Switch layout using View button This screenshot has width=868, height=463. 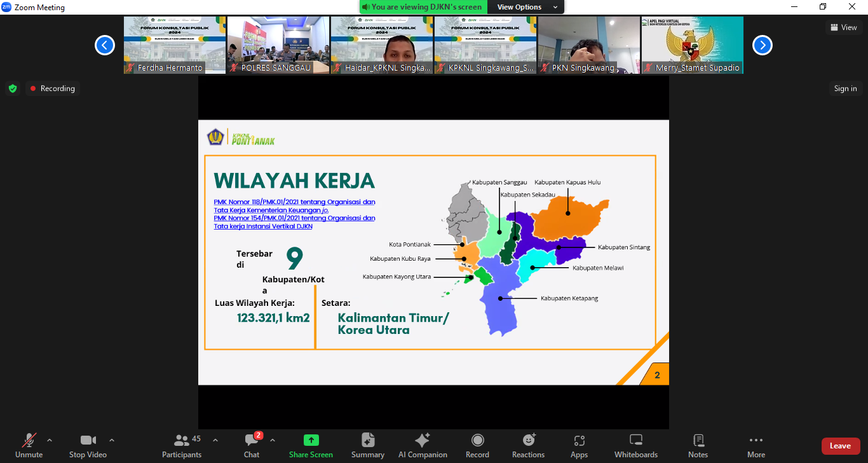843,27
